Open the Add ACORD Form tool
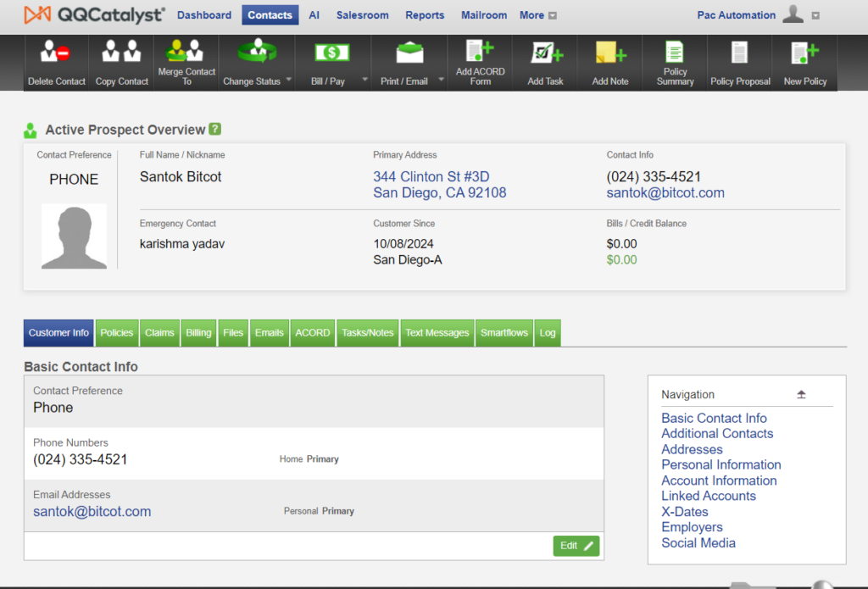 point(480,52)
